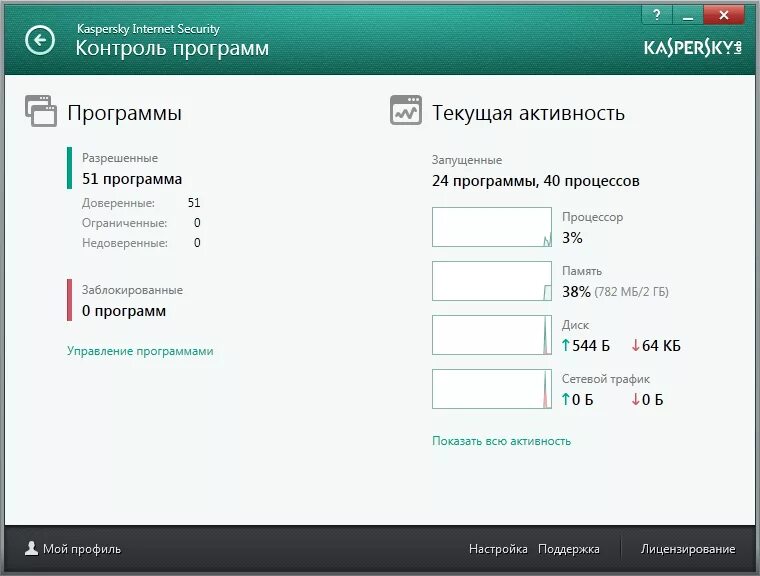Click the Недоверенные count row
This screenshot has height=576, width=760.
[141, 242]
